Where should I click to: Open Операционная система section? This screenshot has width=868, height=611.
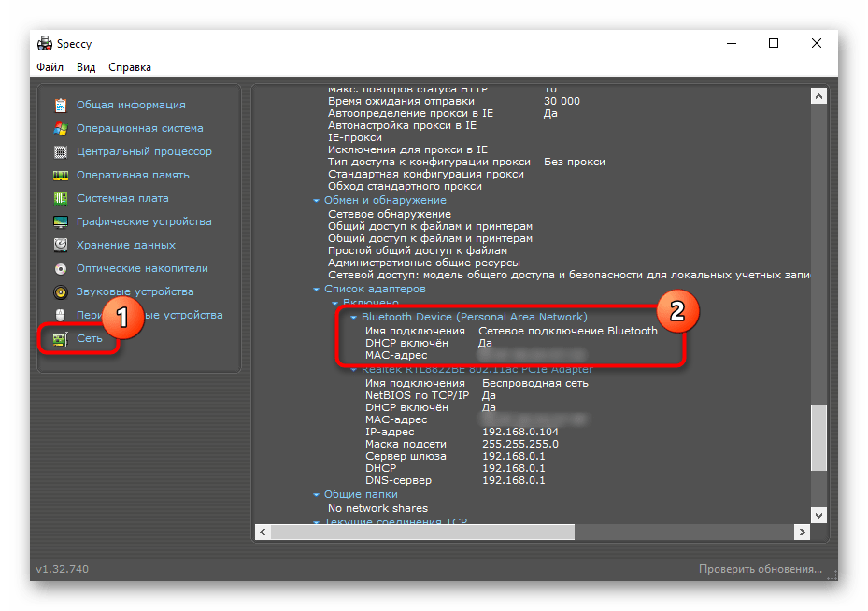click(139, 128)
